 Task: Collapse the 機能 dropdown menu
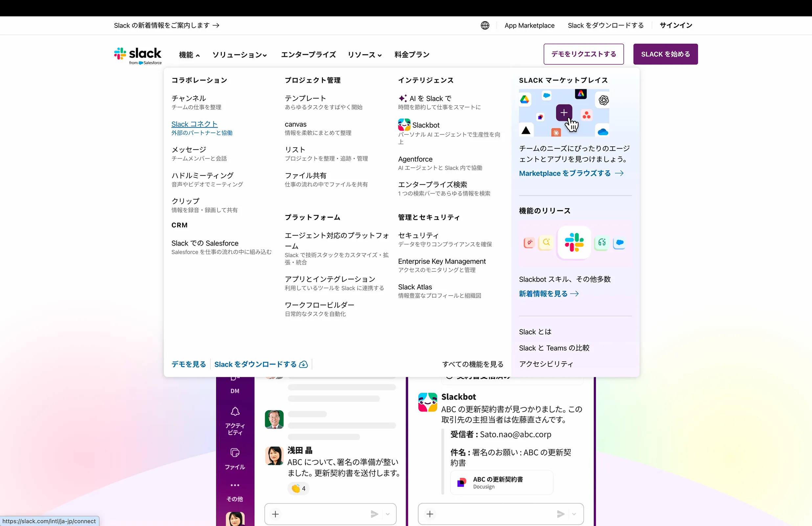[x=189, y=55]
